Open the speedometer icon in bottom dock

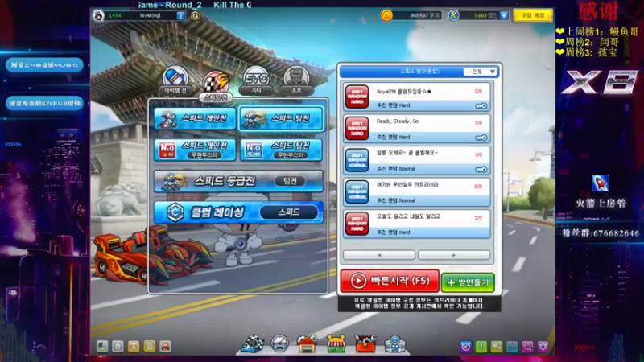[279, 344]
